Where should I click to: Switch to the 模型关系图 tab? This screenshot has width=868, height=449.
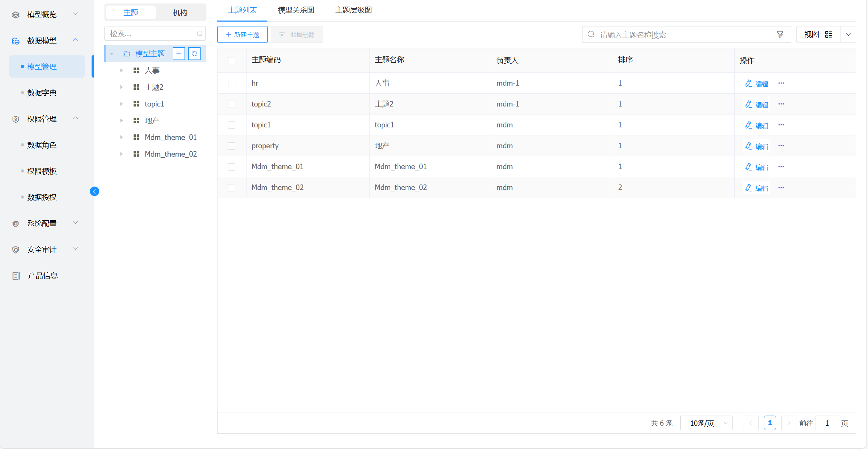click(x=296, y=10)
